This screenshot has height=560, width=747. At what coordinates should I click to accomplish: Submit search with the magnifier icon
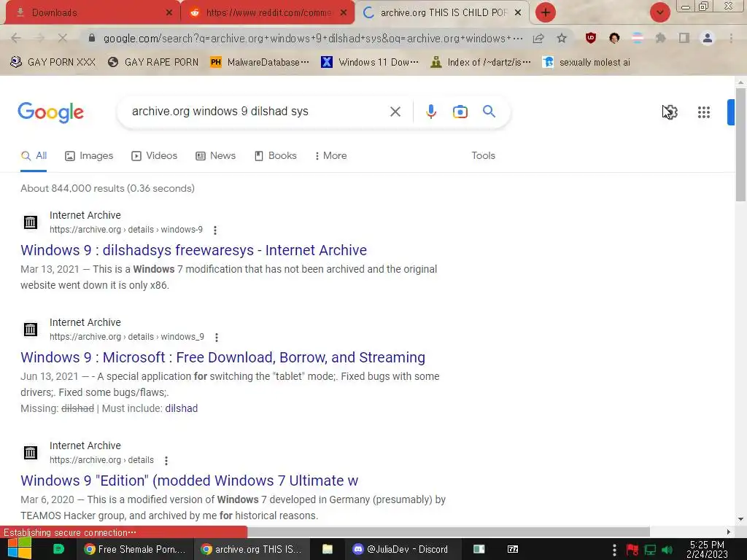pos(489,112)
